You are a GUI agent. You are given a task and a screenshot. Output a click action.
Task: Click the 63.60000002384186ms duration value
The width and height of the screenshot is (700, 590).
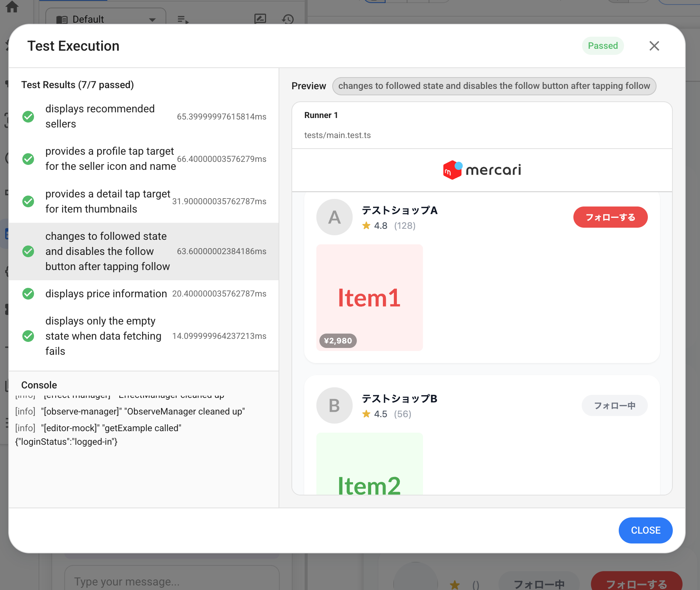(221, 251)
